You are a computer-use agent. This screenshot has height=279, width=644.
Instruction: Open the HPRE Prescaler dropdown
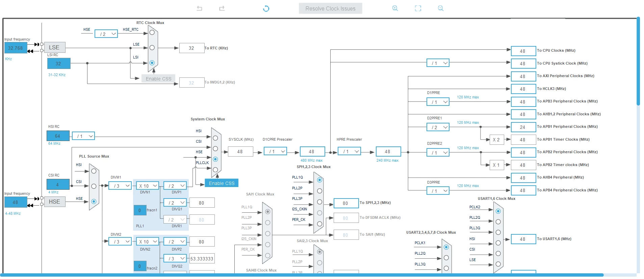(x=349, y=151)
